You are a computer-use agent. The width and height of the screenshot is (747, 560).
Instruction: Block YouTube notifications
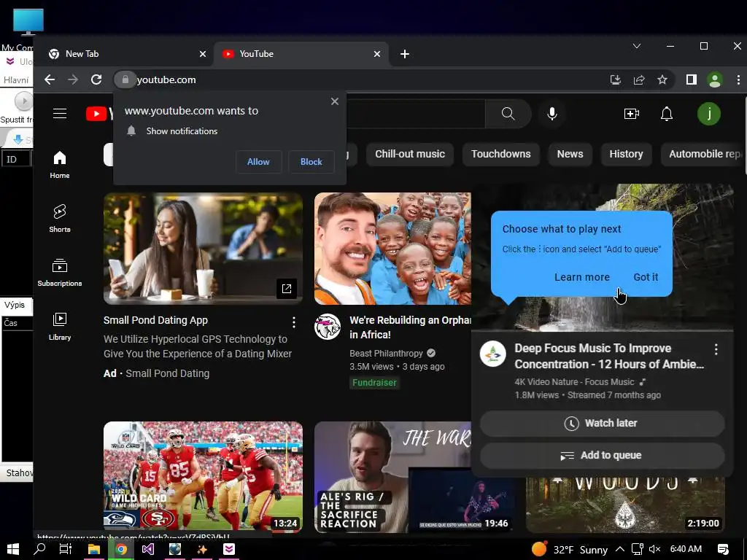[x=311, y=162]
